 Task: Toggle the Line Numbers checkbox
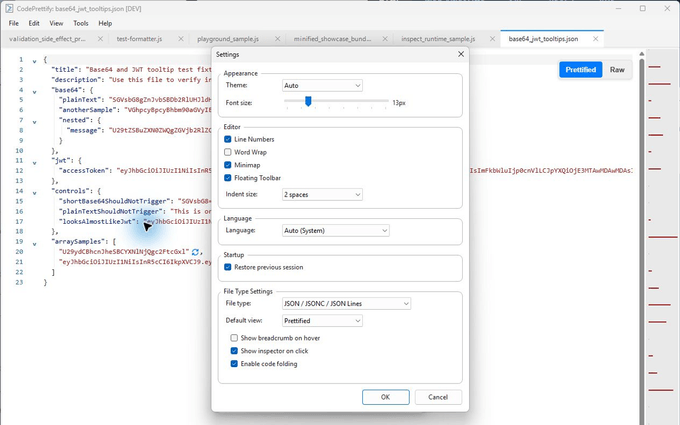tap(228, 139)
